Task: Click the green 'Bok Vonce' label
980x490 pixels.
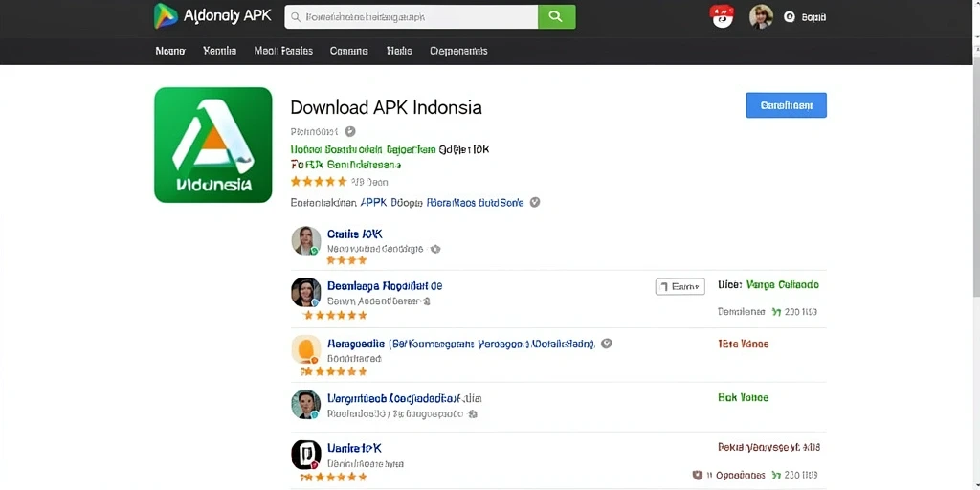Action: (x=744, y=397)
